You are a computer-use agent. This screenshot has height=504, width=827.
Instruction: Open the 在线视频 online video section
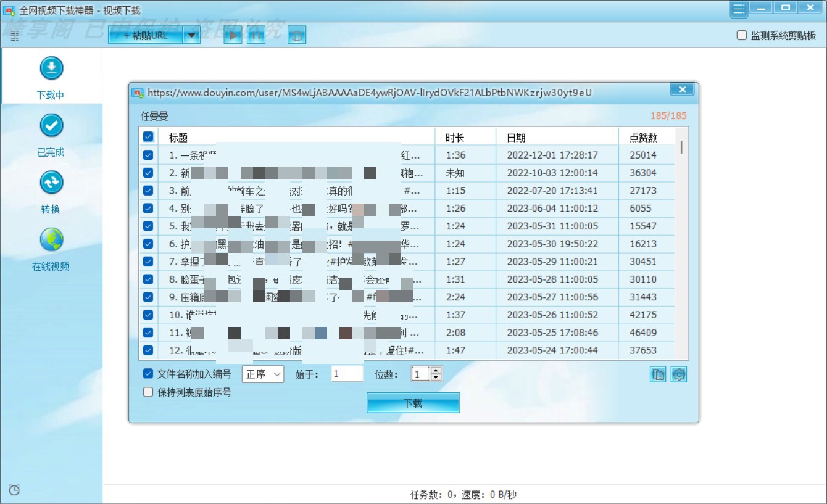pyautogui.click(x=51, y=249)
